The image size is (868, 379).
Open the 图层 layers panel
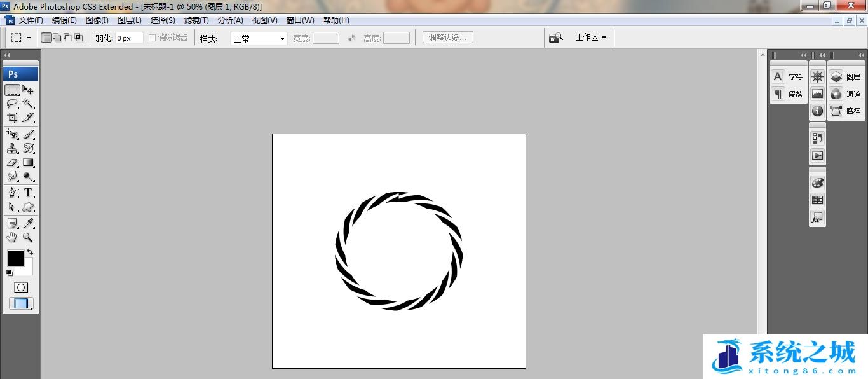coord(845,77)
